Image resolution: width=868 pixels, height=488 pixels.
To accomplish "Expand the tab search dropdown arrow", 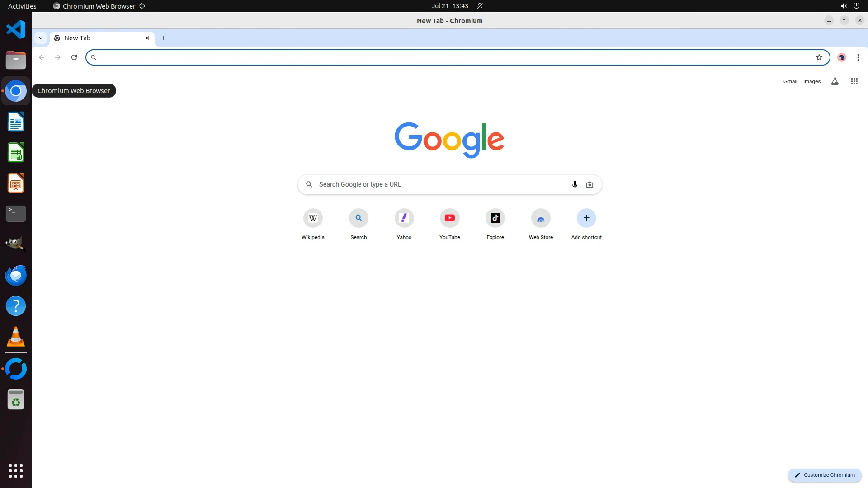I will pyautogui.click(x=41, y=38).
